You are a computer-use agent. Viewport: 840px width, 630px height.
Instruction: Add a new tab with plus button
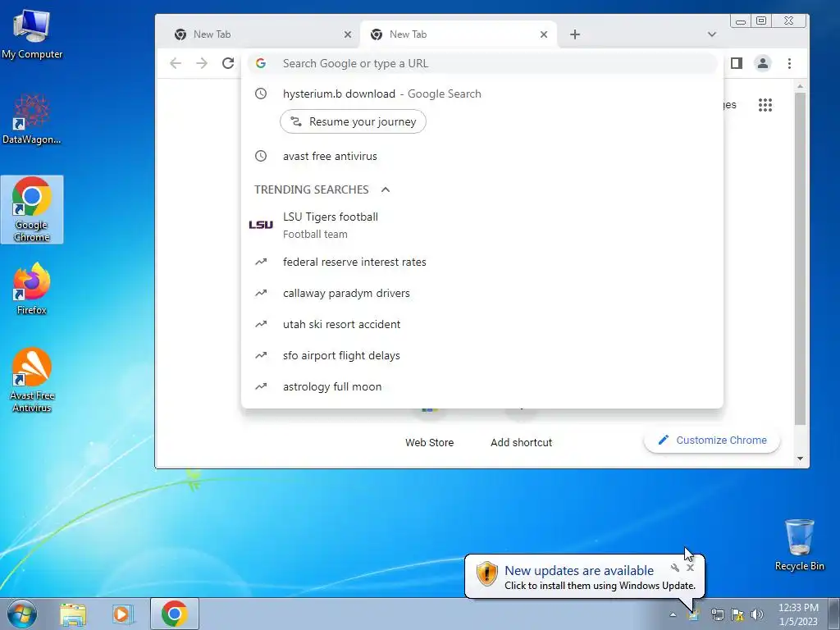coord(575,34)
